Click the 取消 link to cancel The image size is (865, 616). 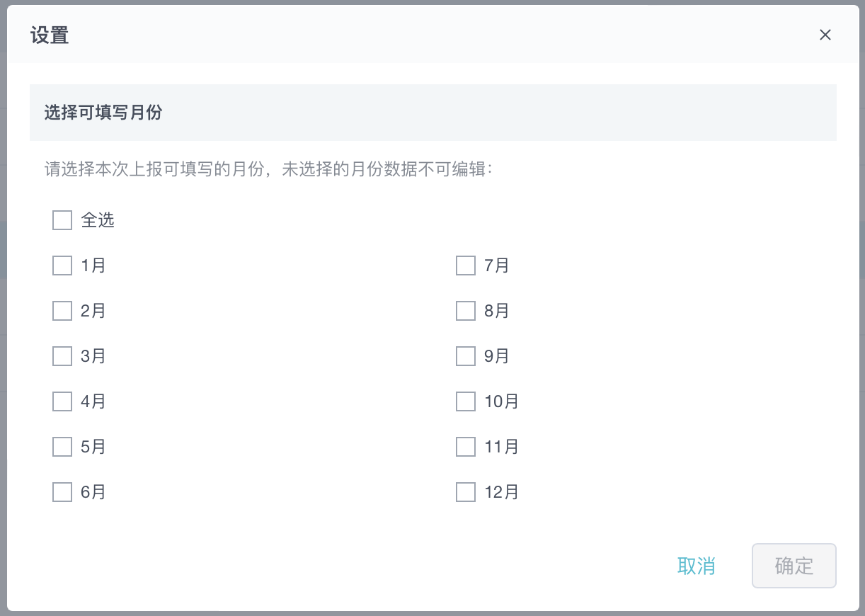[696, 566]
